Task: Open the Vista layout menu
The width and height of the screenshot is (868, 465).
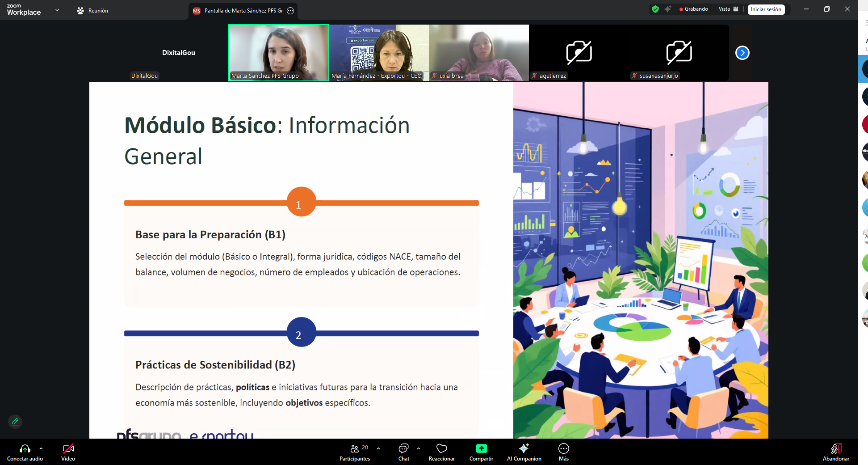Action: [728, 9]
